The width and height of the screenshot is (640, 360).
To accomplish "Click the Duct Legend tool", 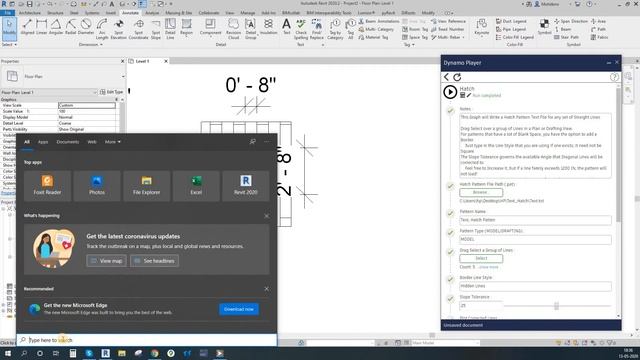I will click(511, 21).
